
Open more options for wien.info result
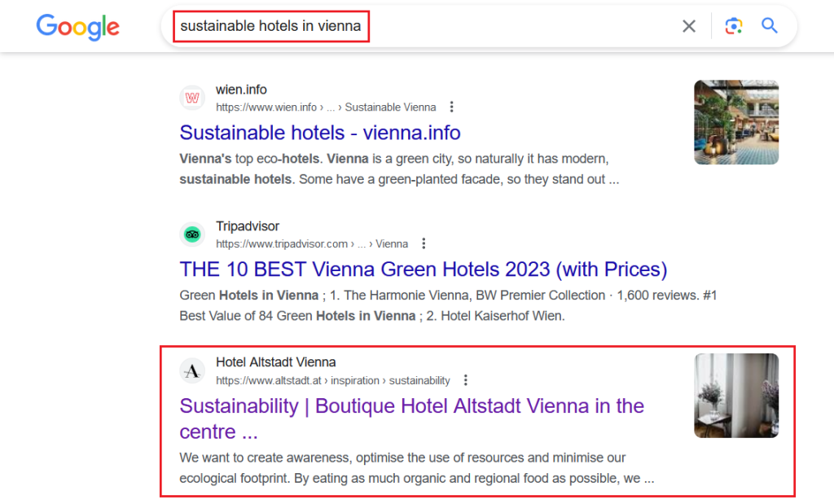coord(452,107)
